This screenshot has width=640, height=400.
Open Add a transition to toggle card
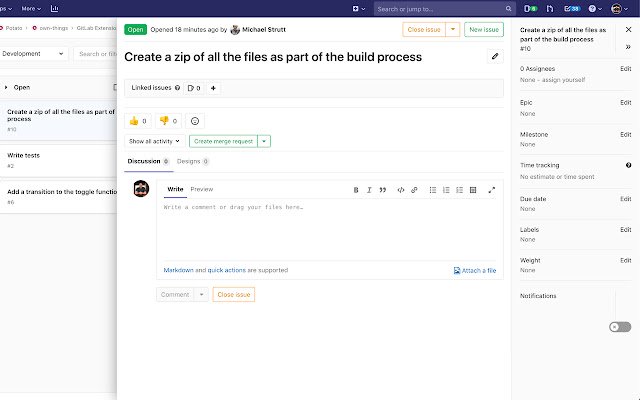tap(59, 197)
